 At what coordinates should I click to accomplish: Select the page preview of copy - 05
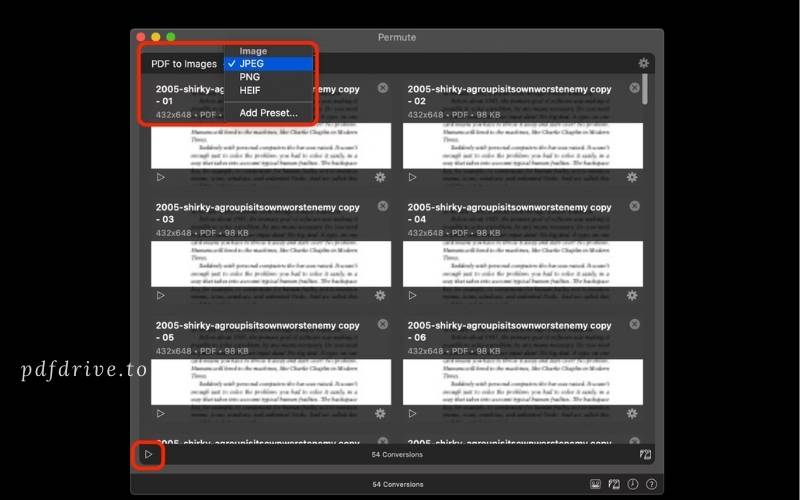[x=271, y=382]
